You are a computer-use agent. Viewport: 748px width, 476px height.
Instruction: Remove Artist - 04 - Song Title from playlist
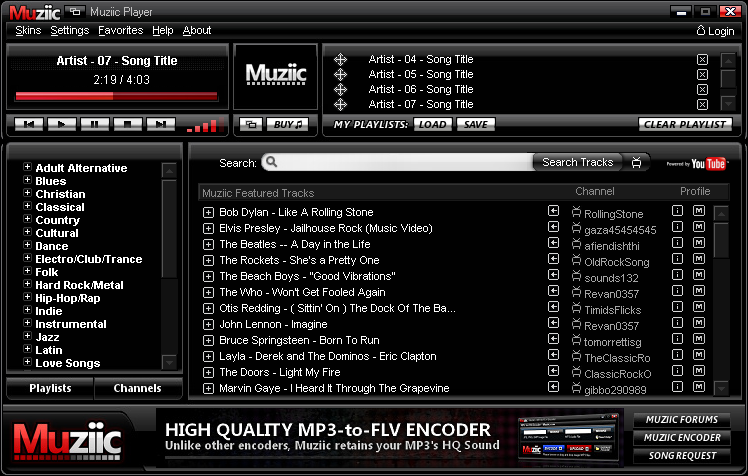click(x=702, y=60)
